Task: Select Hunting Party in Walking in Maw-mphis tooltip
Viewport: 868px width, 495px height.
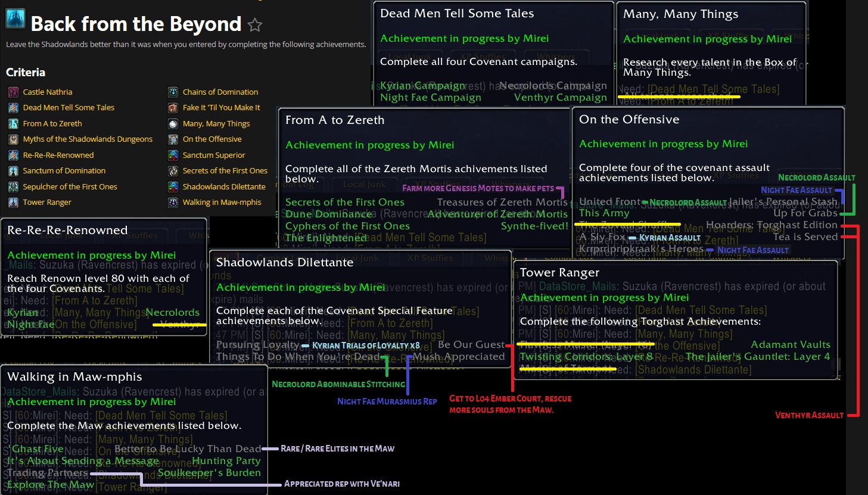Action: [x=226, y=461]
